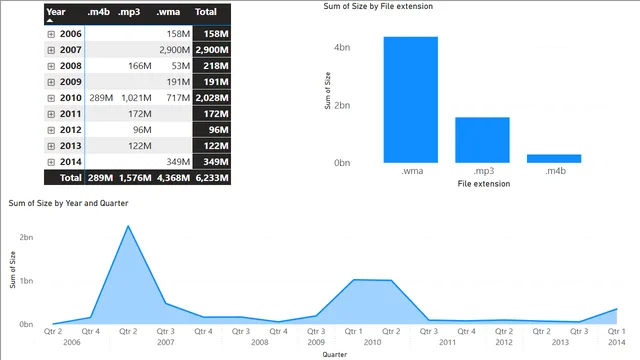640x360 pixels.
Task: Expand the 2011 year row
Action: 51,114
